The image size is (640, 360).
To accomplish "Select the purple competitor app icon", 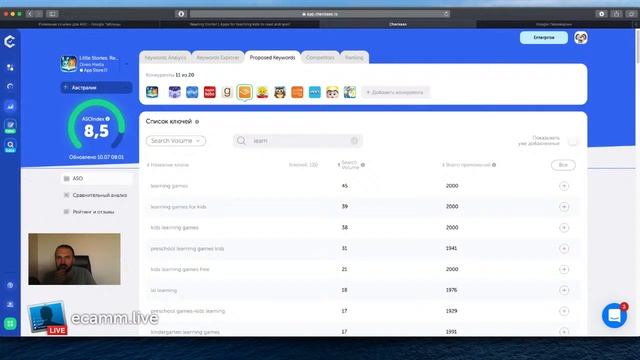I will [x=174, y=92].
